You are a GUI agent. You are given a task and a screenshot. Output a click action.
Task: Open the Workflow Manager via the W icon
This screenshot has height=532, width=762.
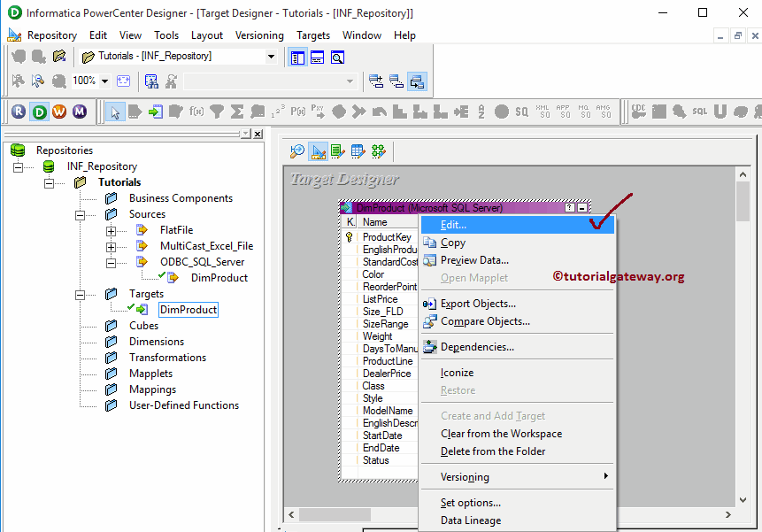coord(60,112)
